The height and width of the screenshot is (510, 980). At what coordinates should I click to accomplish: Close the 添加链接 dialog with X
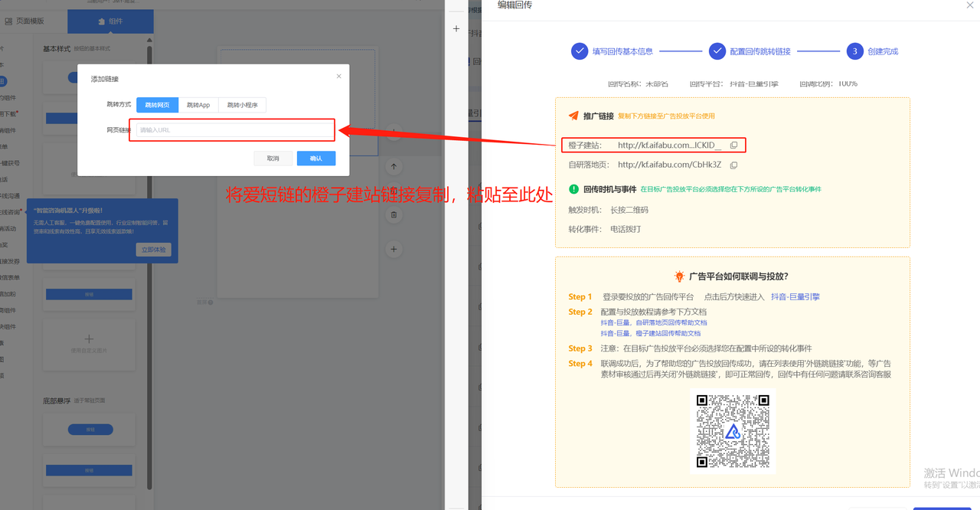339,77
